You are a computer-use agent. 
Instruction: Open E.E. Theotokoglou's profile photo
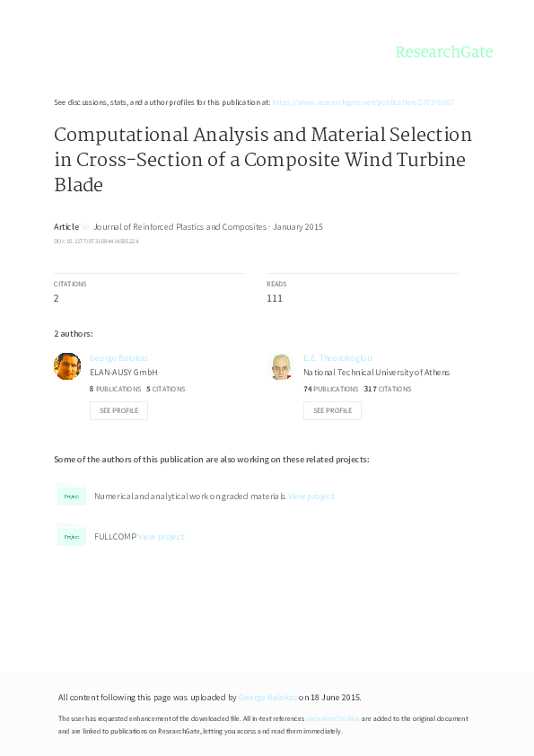pyautogui.click(x=281, y=365)
